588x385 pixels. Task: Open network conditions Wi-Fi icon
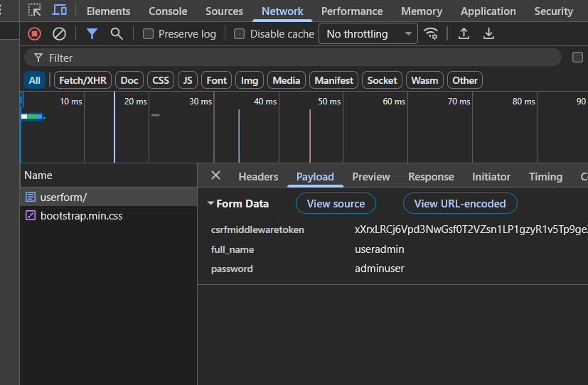pos(431,34)
